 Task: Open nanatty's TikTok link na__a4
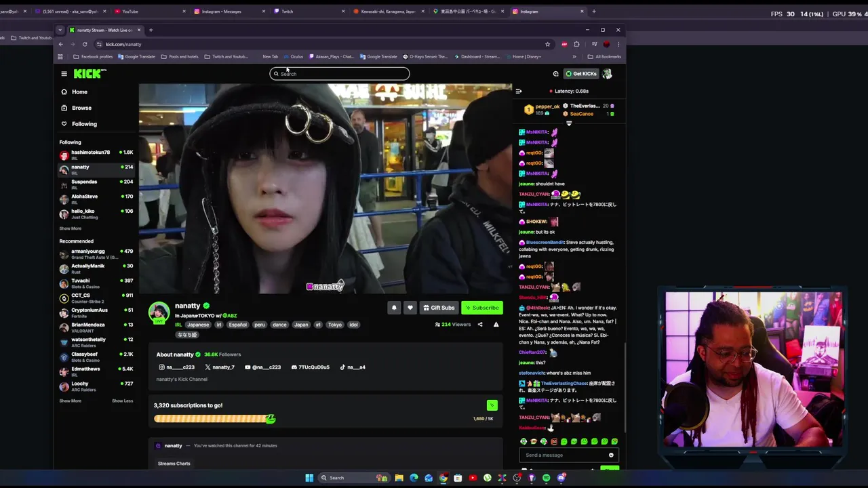(x=353, y=367)
